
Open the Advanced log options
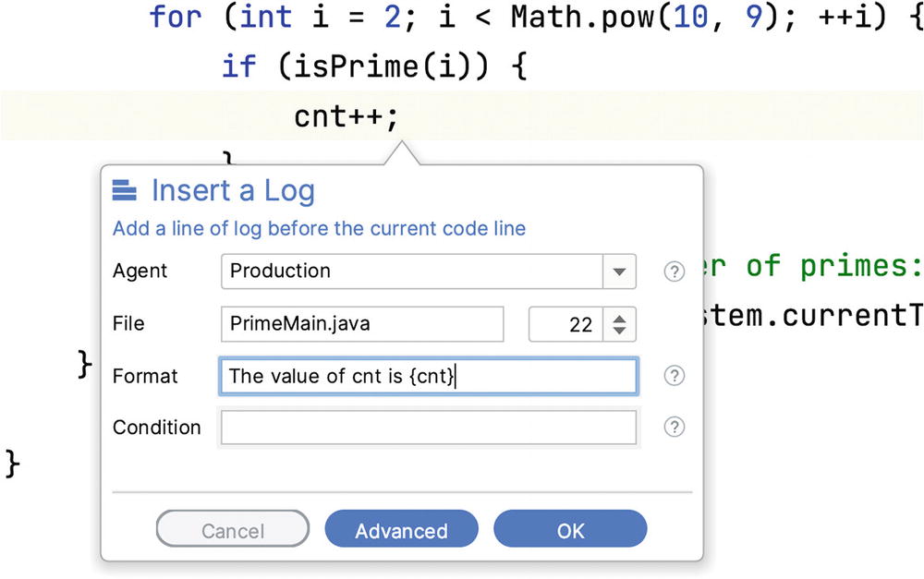coord(401,530)
